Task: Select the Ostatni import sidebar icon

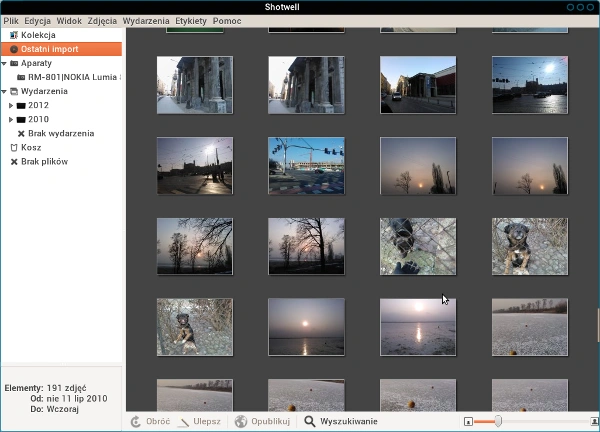Action: click(14, 49)
